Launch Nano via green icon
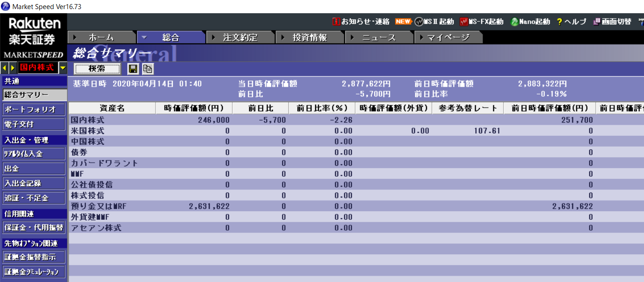 point(514,21)
